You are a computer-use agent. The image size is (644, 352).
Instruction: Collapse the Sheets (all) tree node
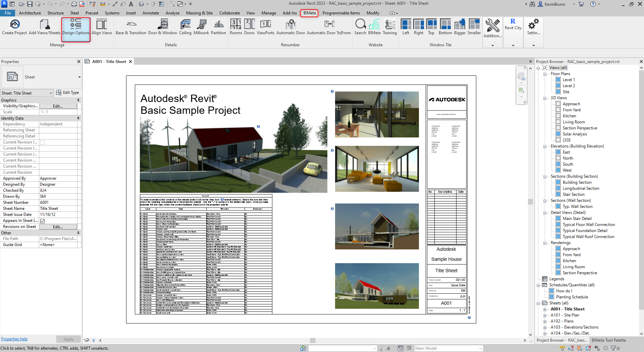point(539,303)
